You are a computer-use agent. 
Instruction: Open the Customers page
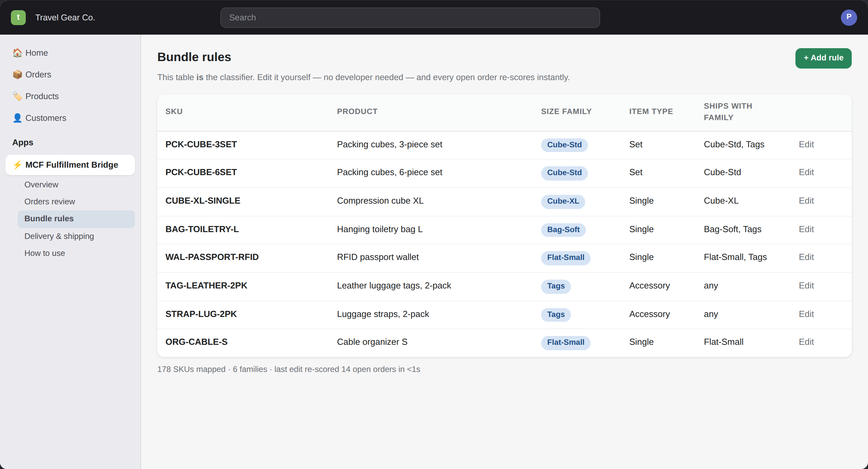70,118
